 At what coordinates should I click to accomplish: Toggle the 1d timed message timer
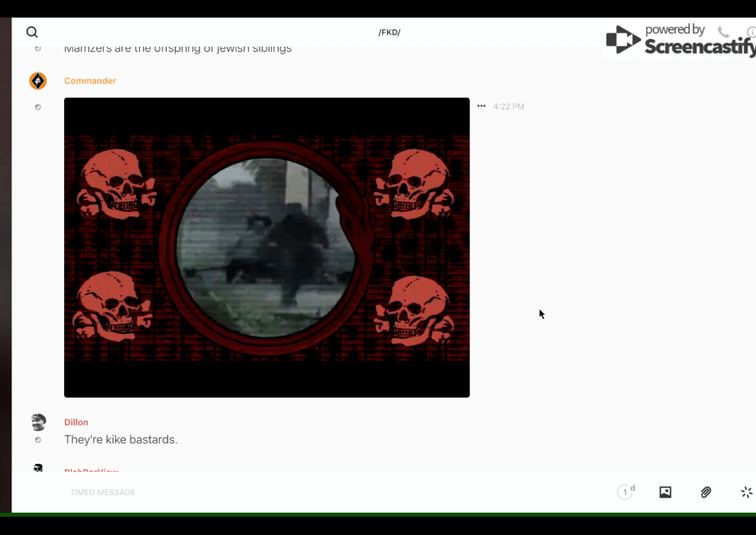point(625,492)
